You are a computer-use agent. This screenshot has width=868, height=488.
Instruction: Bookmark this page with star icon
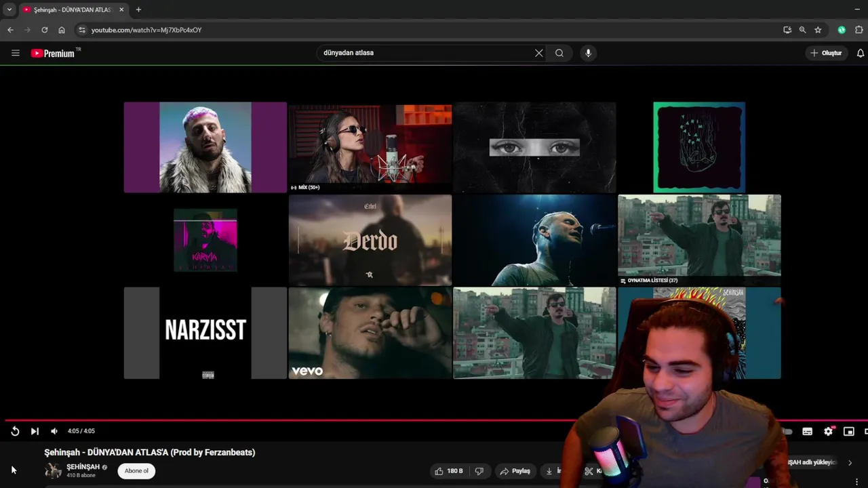(x=818, y=30)
